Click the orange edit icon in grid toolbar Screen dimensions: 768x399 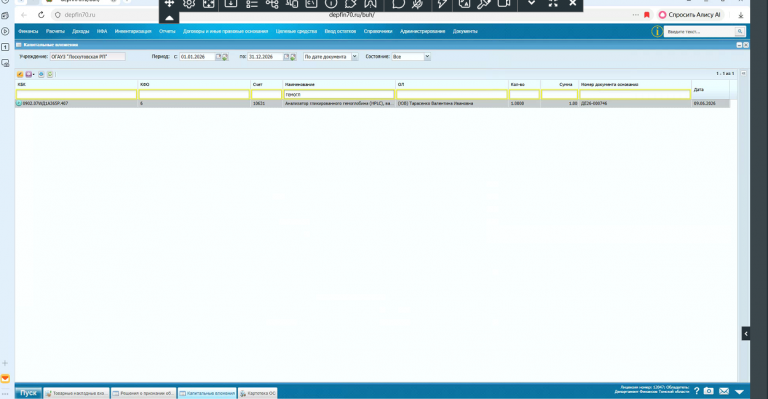click(x=20, y=74)
